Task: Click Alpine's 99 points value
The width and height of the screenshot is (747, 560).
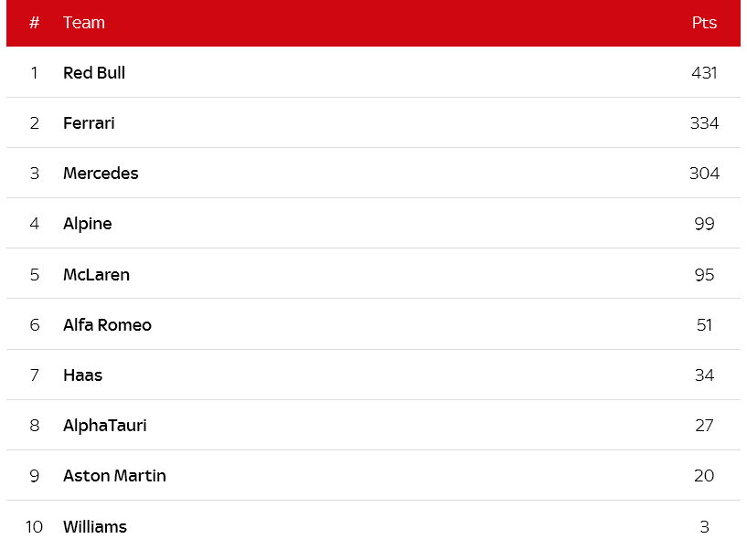Action: click(x=704, y=224)
